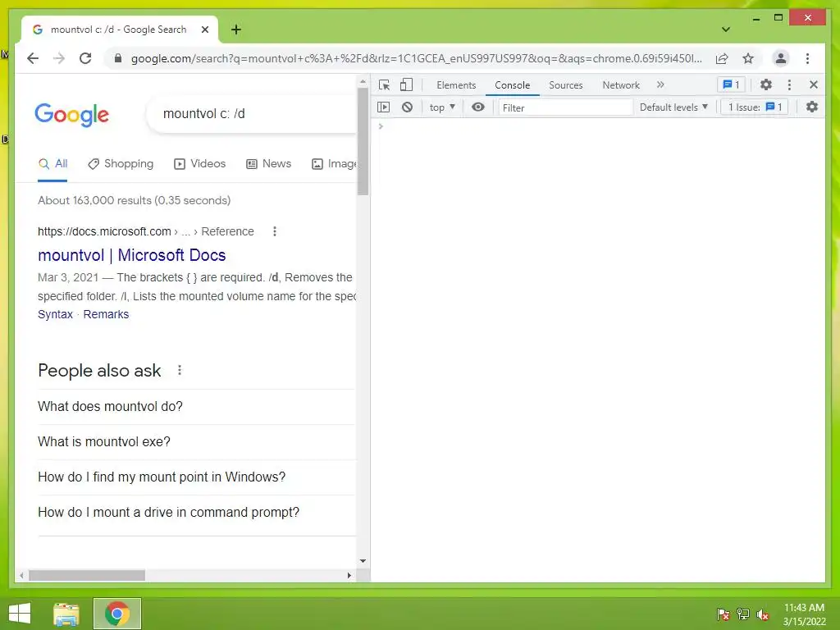Expand 'What is mountvol exe?'
The image size is (840, 630).
pos(196,442)
